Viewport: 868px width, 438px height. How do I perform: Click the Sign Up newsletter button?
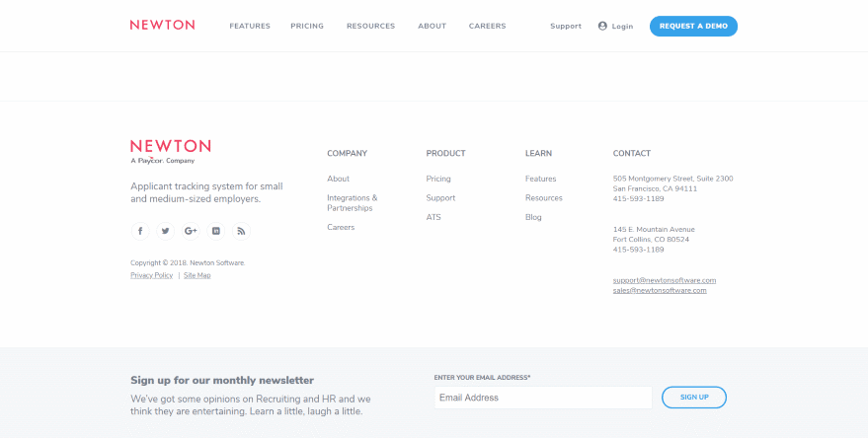tap(694, 398)
